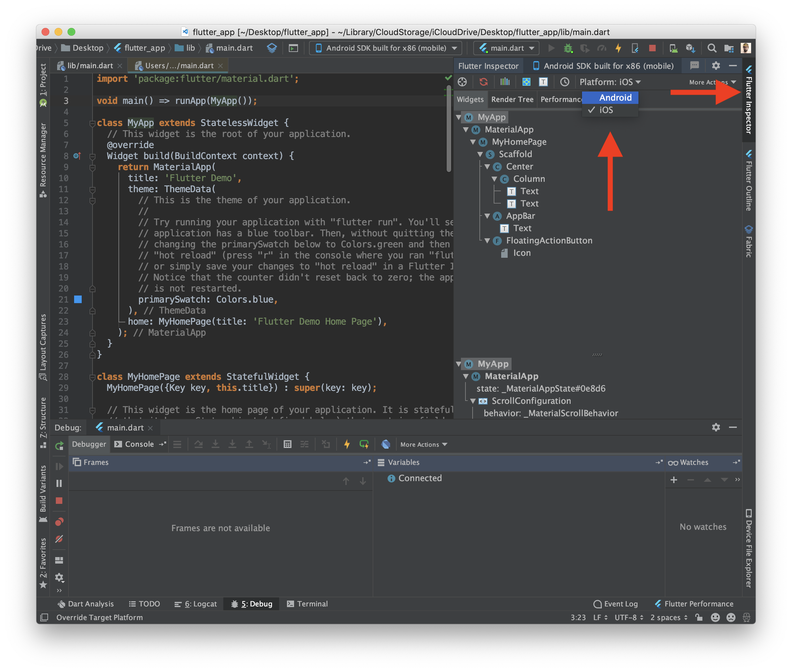Click the Search Everywhere magnifier icon
Viewport: 792px width, 672px height.
pyautogui.click(x=712, y=48)
